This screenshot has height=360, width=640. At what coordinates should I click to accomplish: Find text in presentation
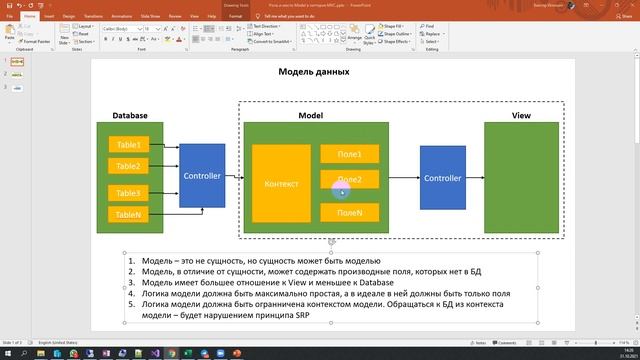click(427, 26)
